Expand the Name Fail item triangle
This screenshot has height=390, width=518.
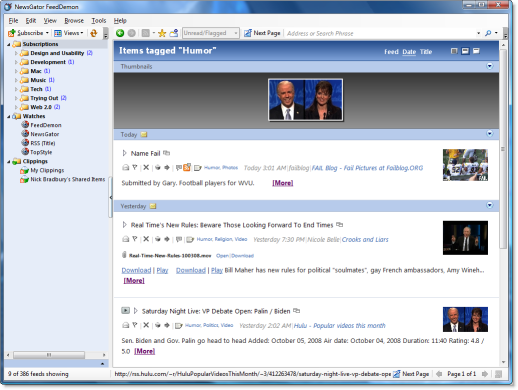pyautogui.click(x=124, y=153)
